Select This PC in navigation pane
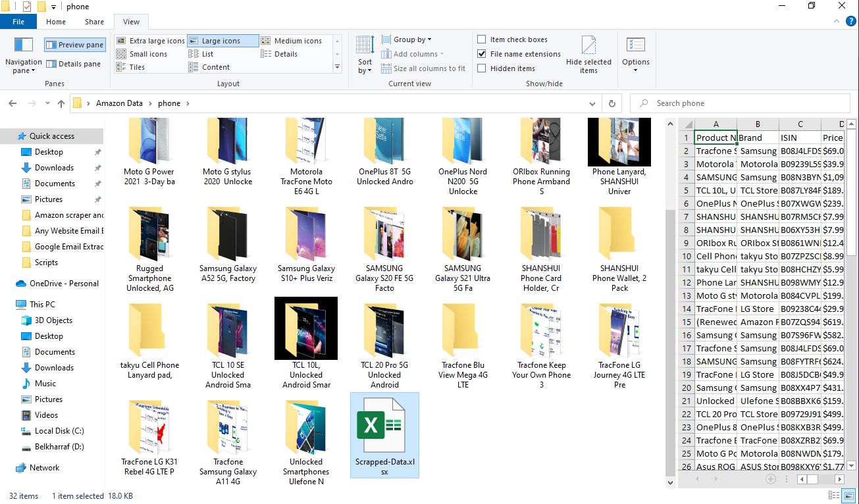859x504 pixels. tap(42, 305)
